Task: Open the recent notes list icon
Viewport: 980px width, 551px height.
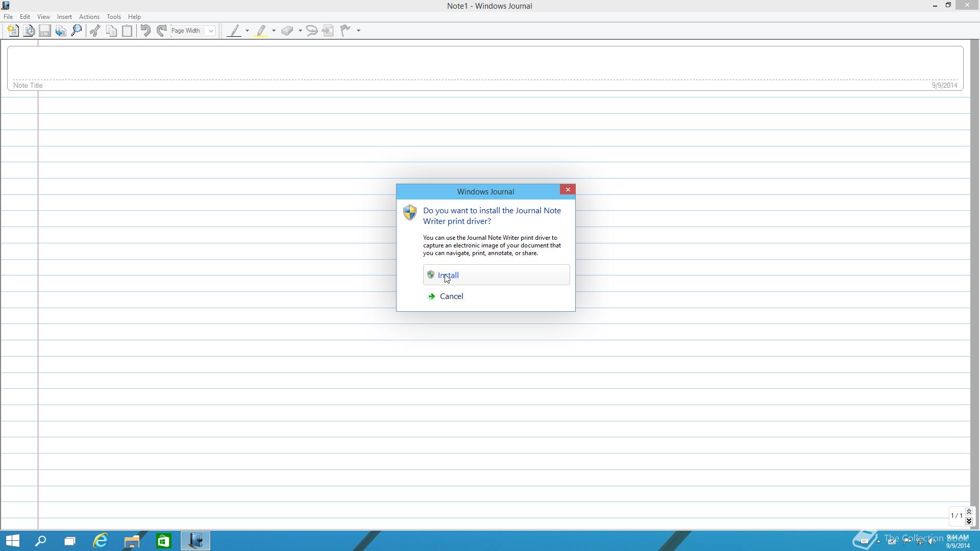Action: (29, 31)
